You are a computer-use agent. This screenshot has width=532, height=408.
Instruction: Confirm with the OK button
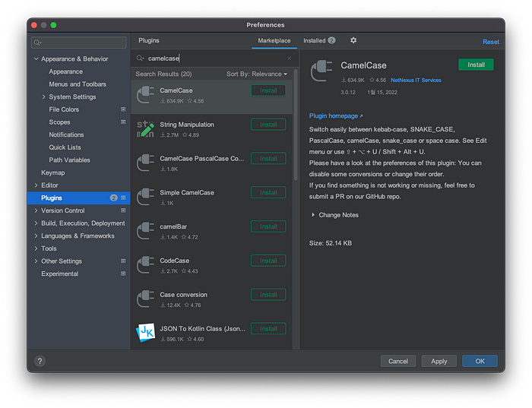480,361
